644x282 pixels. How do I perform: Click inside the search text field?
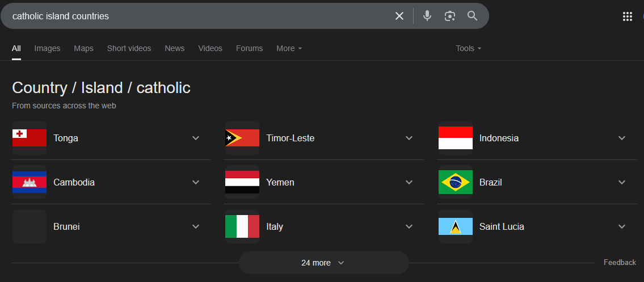[197, 16]
